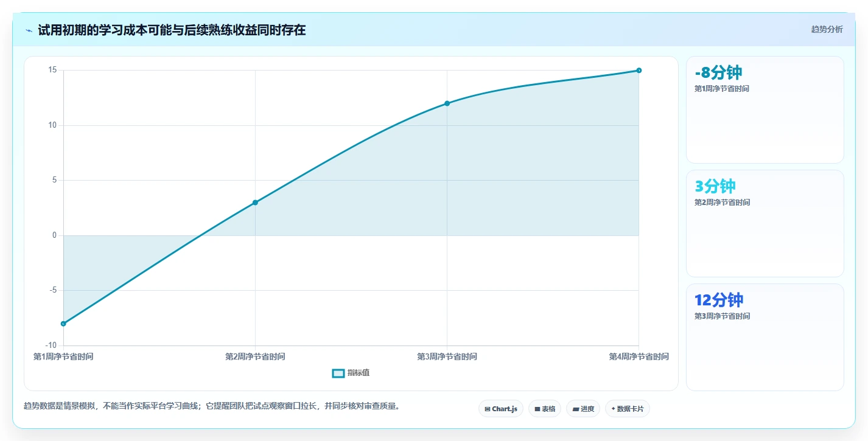Select the 表格 tag chip
This screenshot has height=441, width=868.
click(544, 409)
